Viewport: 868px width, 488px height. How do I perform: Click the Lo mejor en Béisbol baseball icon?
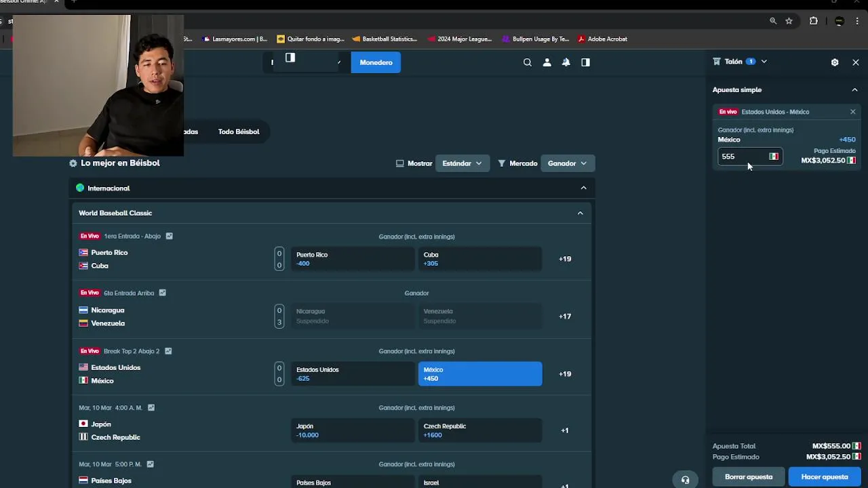73,163
